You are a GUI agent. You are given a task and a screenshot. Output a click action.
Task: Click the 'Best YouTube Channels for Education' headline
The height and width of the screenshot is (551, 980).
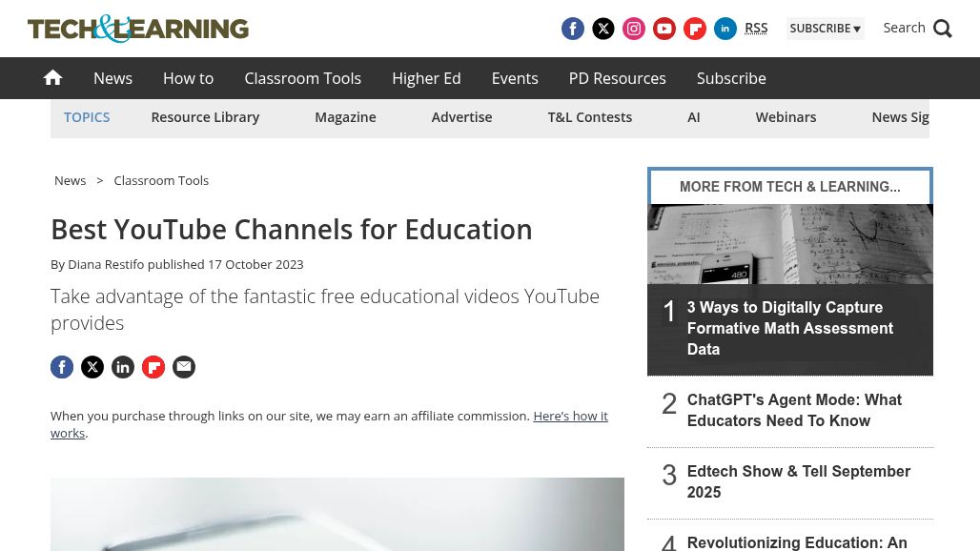pyautogui.click(x=292, y=230)
